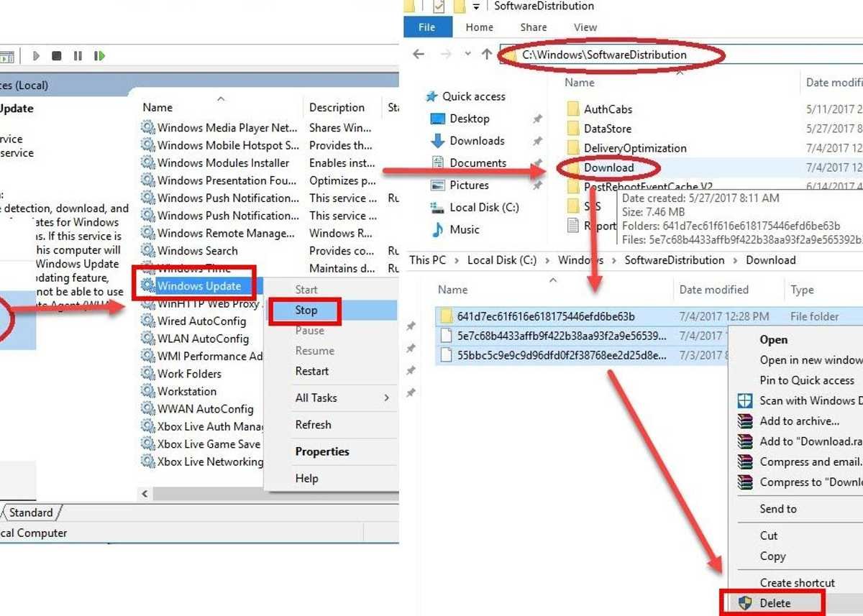Open Desktop in navigation pane
Screen dimensions: 863x616
pos(470,119)
